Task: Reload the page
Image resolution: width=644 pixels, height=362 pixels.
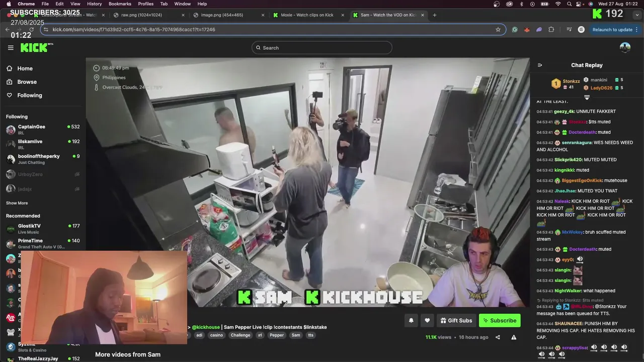Action: click(32, 30)
